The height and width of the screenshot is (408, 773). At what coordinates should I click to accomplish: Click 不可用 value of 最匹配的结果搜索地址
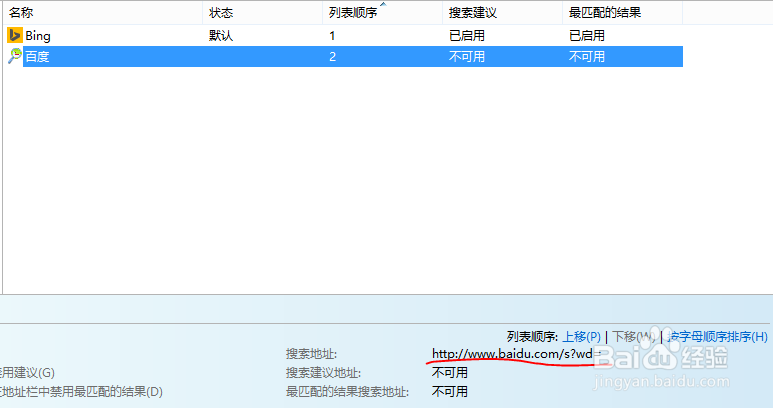click(x=450, y=391)
